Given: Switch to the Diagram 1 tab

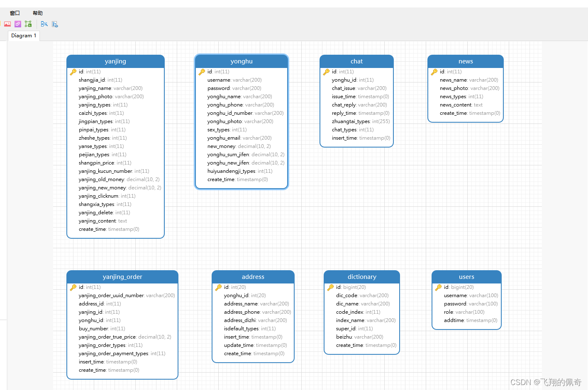Looking at the screenshot, I should point(24,36).
